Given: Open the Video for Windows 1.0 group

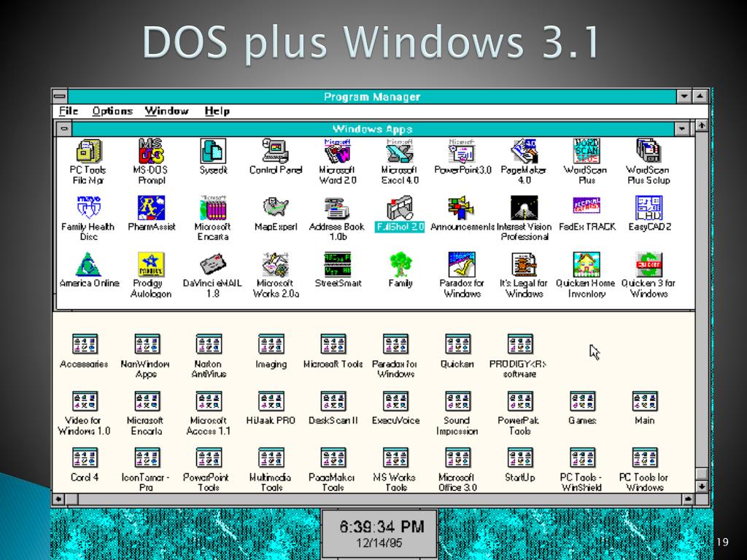Looking at the screenshot, I should click(x=85, y=401).
